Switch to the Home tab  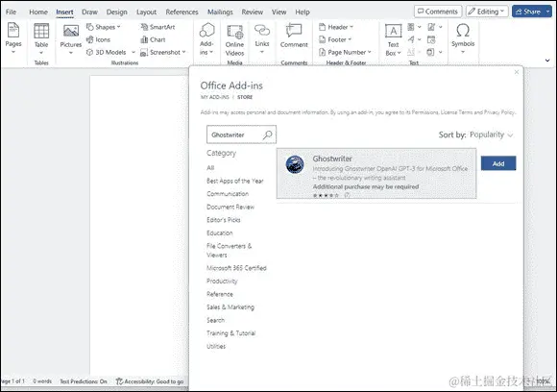(38, 12)
